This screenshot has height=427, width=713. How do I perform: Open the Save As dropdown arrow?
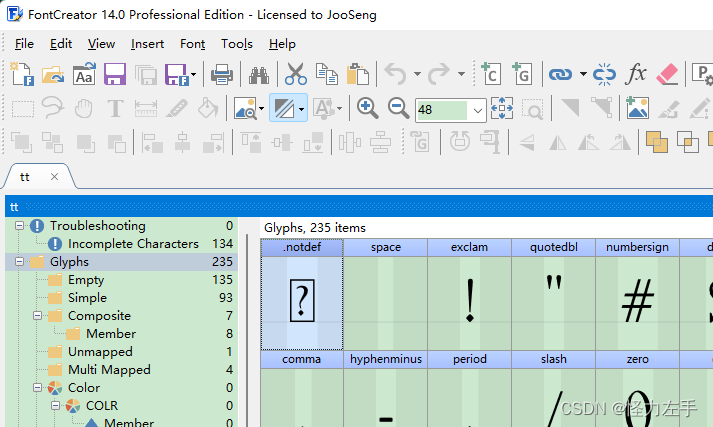[x=193, y=75]
